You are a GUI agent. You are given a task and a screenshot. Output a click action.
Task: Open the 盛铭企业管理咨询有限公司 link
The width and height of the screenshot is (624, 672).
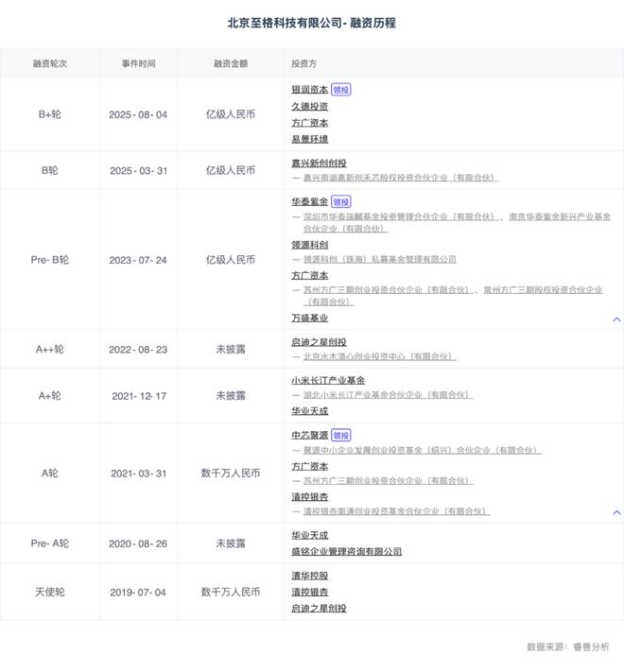click(346, 551)
